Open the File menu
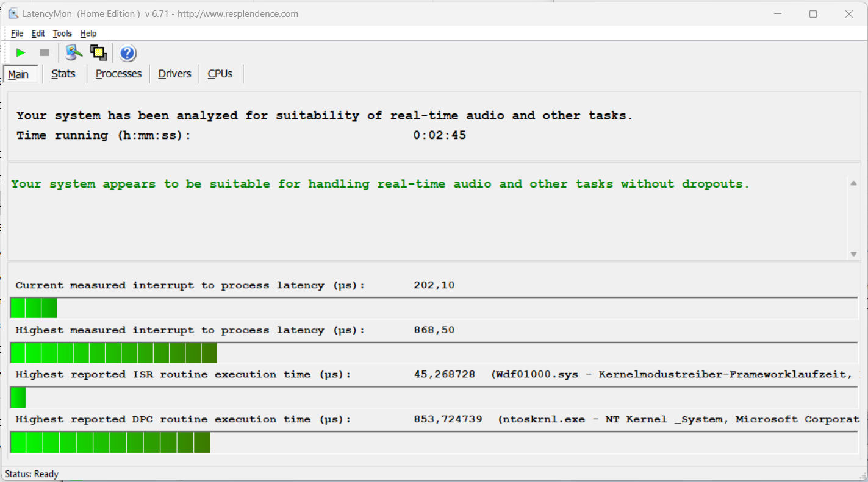The height and width of the screenshot is (482, 868). [17, 34]
